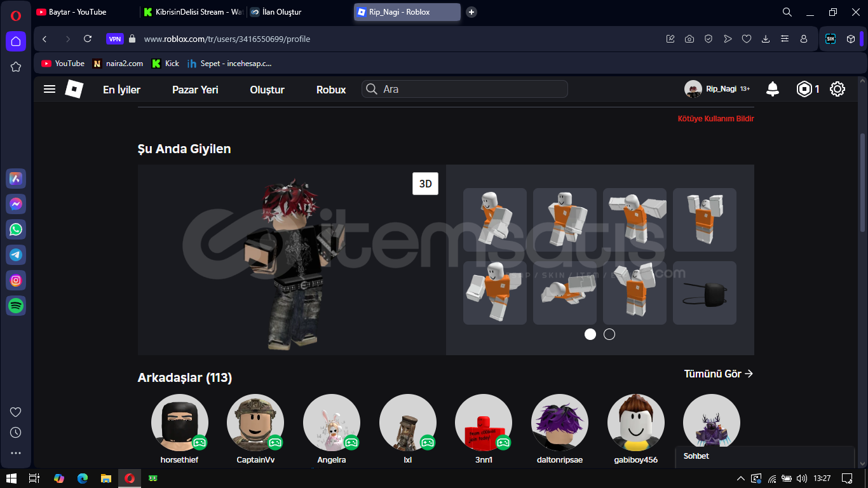Click the Tümünü Gör friends link
868x488 pixels.
click(719, 374)
